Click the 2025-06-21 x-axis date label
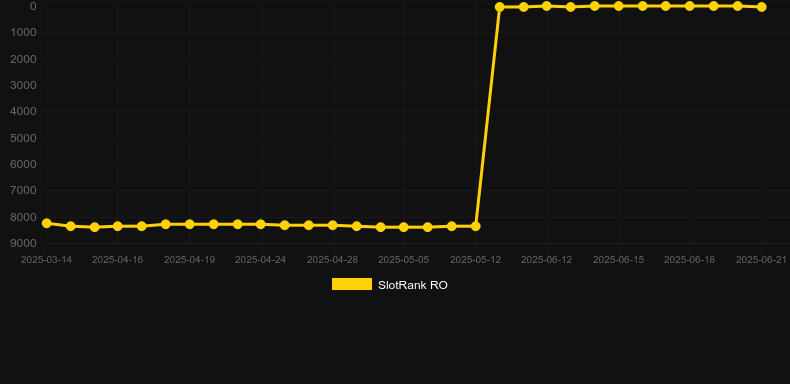The width and height of the screenshot is (790, 384). [x=761, y=260]
